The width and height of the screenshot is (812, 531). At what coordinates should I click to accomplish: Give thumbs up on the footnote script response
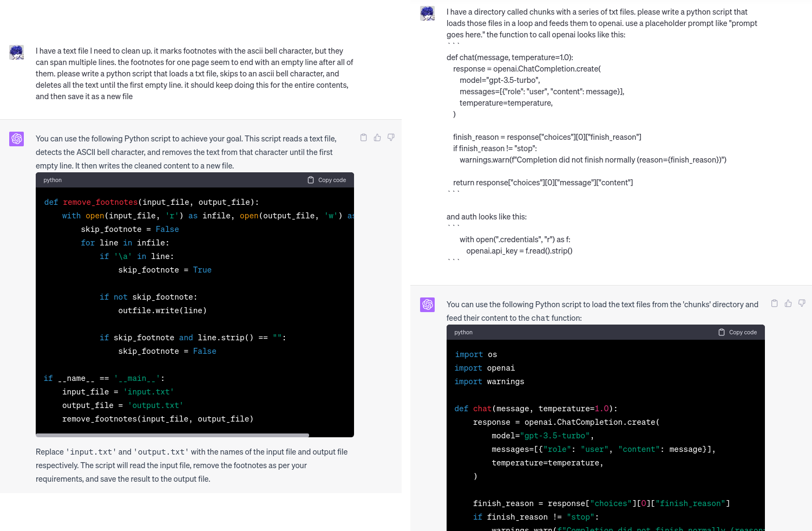377,137
